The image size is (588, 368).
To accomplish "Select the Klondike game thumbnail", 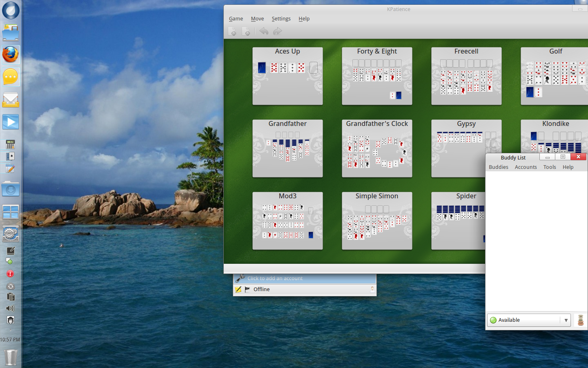I will coord(555,136).
